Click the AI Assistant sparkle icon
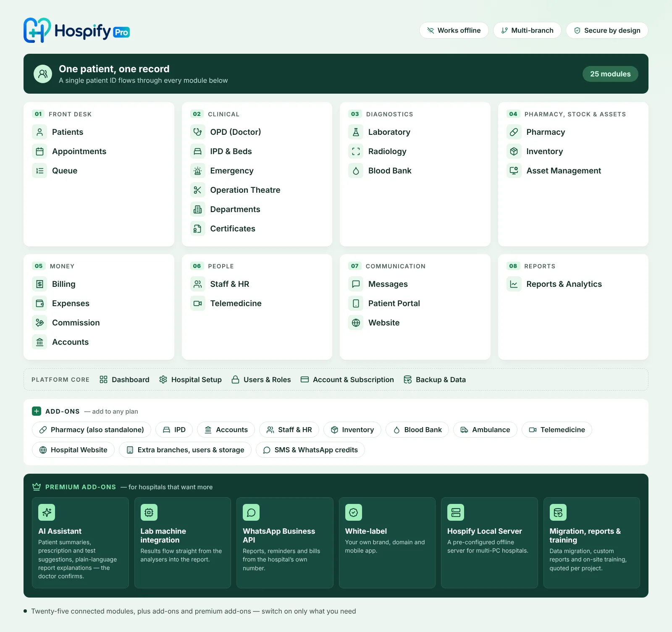Image resolution: width=672 pixels, height=632 pixels. pos(47,512)
